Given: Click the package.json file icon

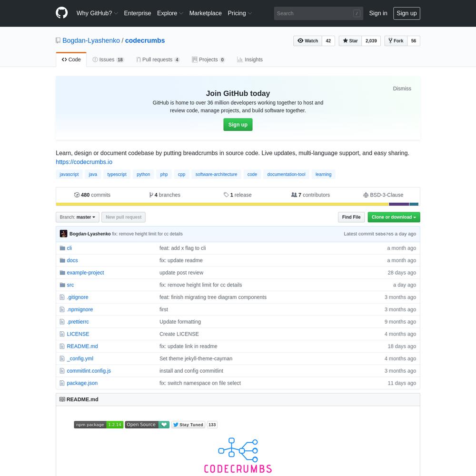Looking at the screenshot, I should click(x=62, y=383).
